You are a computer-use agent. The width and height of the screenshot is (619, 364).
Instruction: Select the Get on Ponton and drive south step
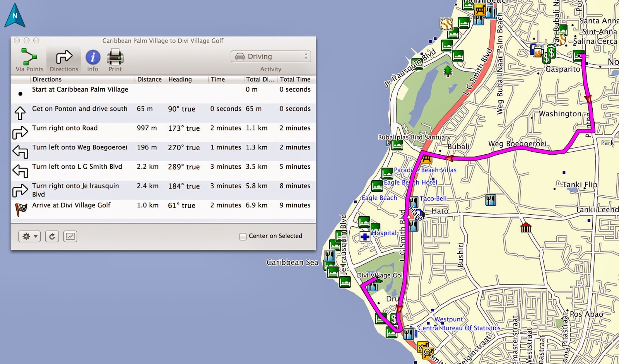pyautogui.click(x=163, y=113)
